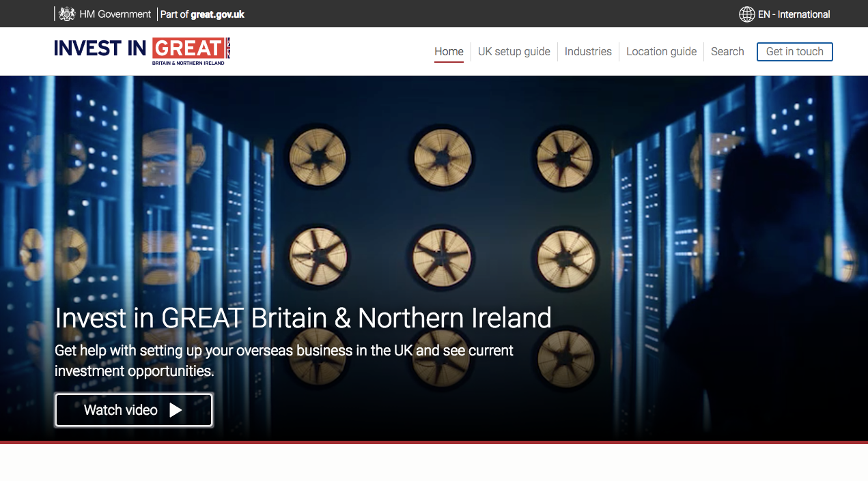868x481 pixels.
Task: Select the Home navigation item
Action: (449, 51)
